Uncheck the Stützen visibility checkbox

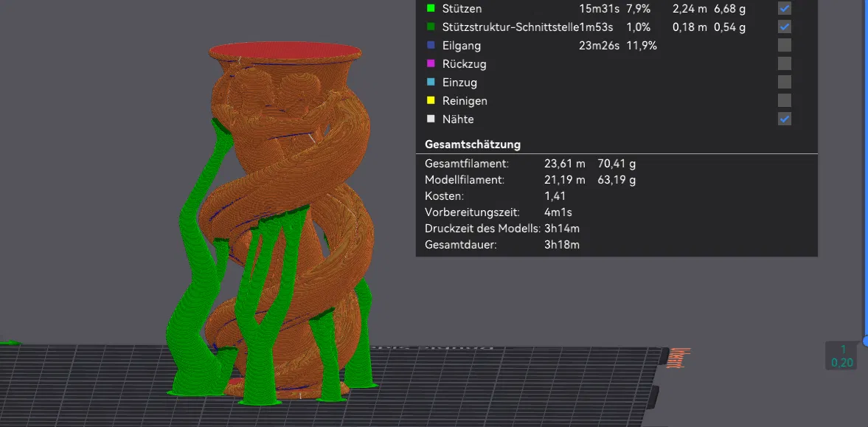pos(784,8)
